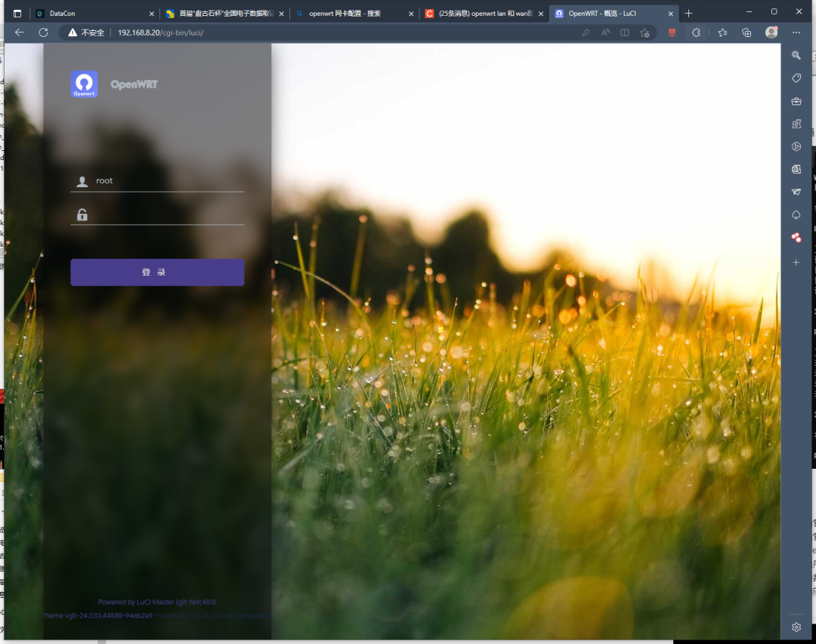Image resolution: width=816 pixels, height=644 pixels.
Task: Open the Powered by LuCI Master link
Action: coord(157,602)
